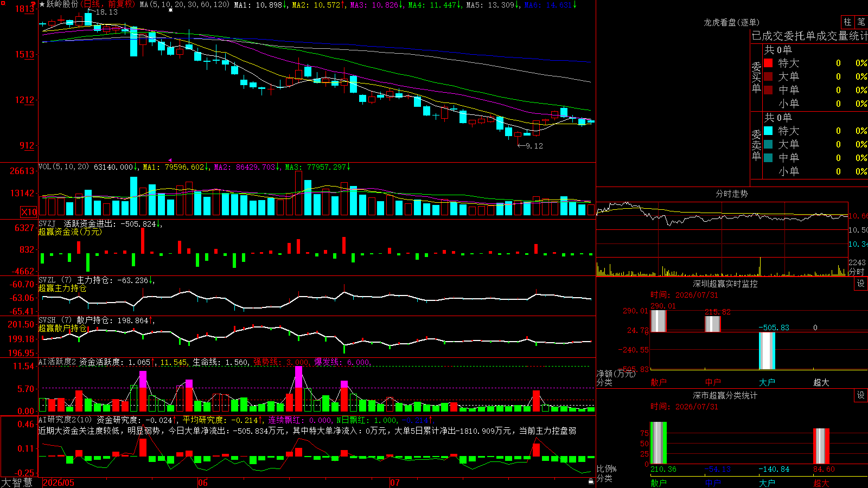Click the AI研究度2(10) indicator label
The height and width of the screenshot is (488, 868).
(x=65, y=420)
